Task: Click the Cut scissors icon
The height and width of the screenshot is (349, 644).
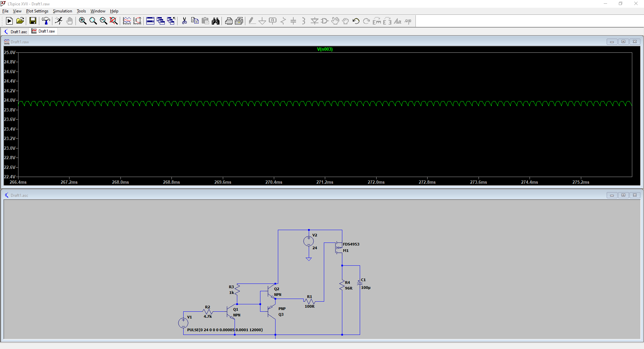Action: coord(184,21)
